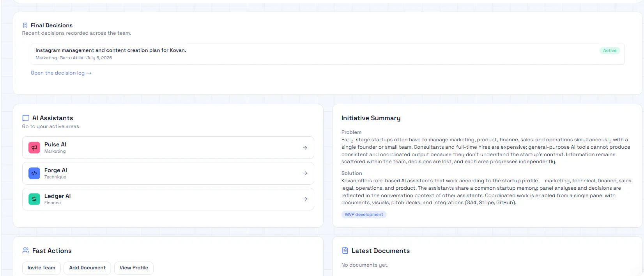Open the Instagram management decision title
Screen dimensions: 644x276
111,50
